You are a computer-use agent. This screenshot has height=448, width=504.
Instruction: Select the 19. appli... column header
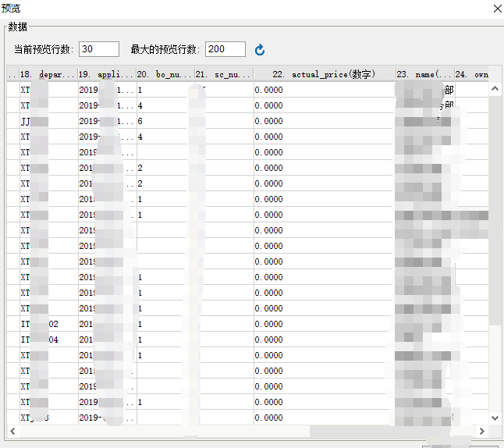[x=107, y=75]
